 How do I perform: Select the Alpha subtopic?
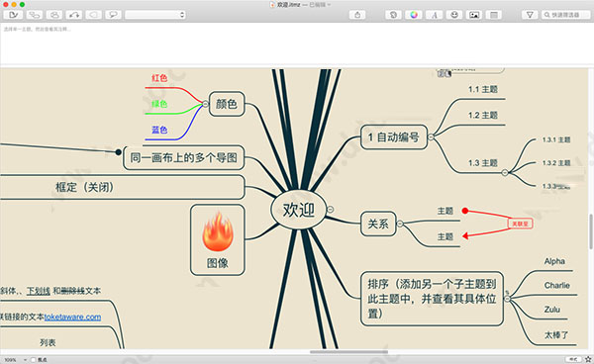[x=554, y=261]
